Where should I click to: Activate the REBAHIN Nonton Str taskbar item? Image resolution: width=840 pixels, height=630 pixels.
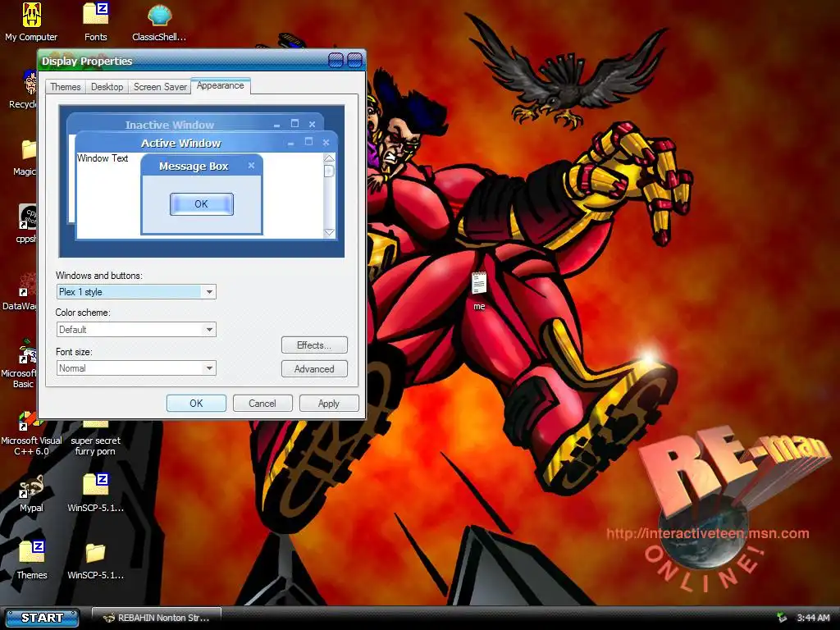coord(157,618)
